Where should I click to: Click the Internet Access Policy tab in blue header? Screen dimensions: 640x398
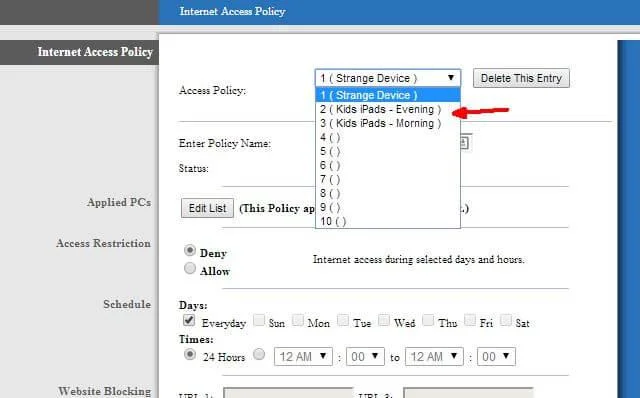pyautogui.click(x=232, y=11)
